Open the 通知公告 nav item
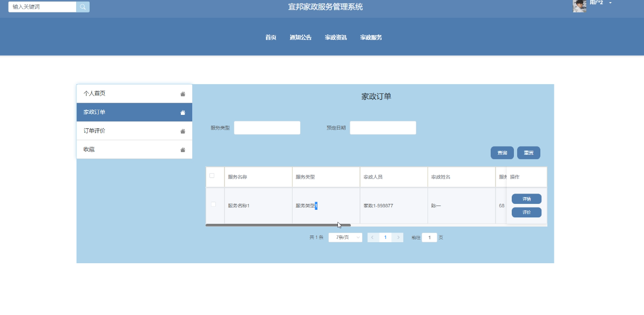This screenshot has height=315, width=644. [x=301, y=37]
